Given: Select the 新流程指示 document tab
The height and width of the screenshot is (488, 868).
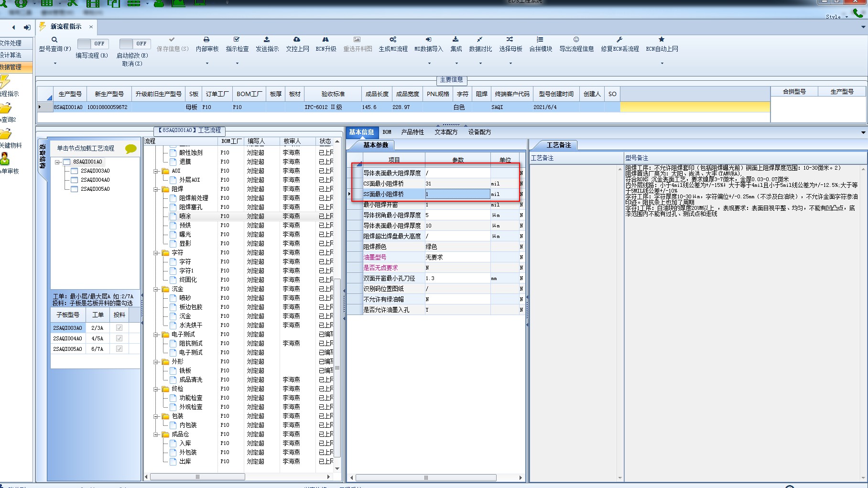Looking at the screenshot, I should [x=66, y=27].
